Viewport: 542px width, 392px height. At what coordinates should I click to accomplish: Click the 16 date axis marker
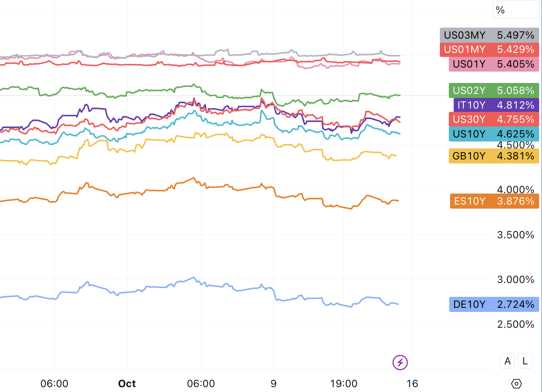click(x=412, y=383)
